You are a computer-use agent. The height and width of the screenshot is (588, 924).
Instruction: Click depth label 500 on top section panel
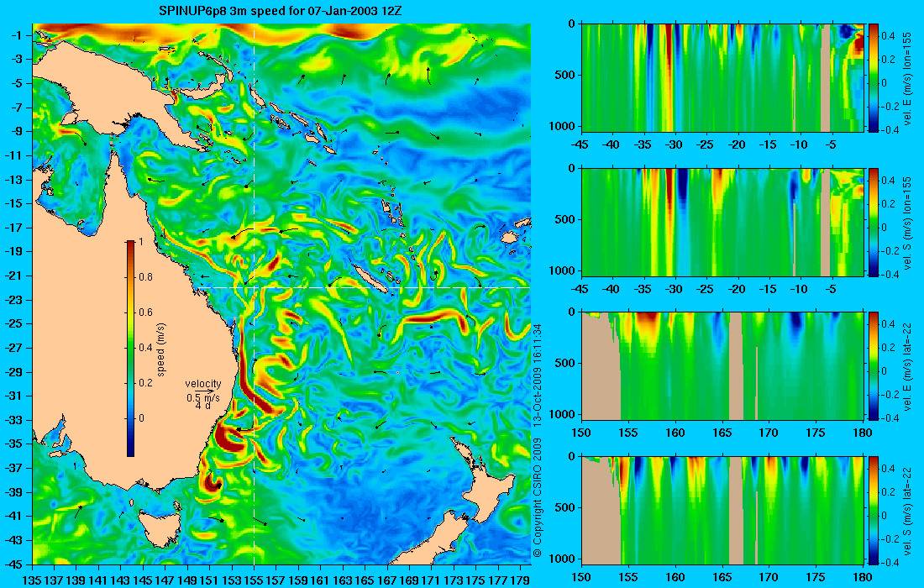566,76
